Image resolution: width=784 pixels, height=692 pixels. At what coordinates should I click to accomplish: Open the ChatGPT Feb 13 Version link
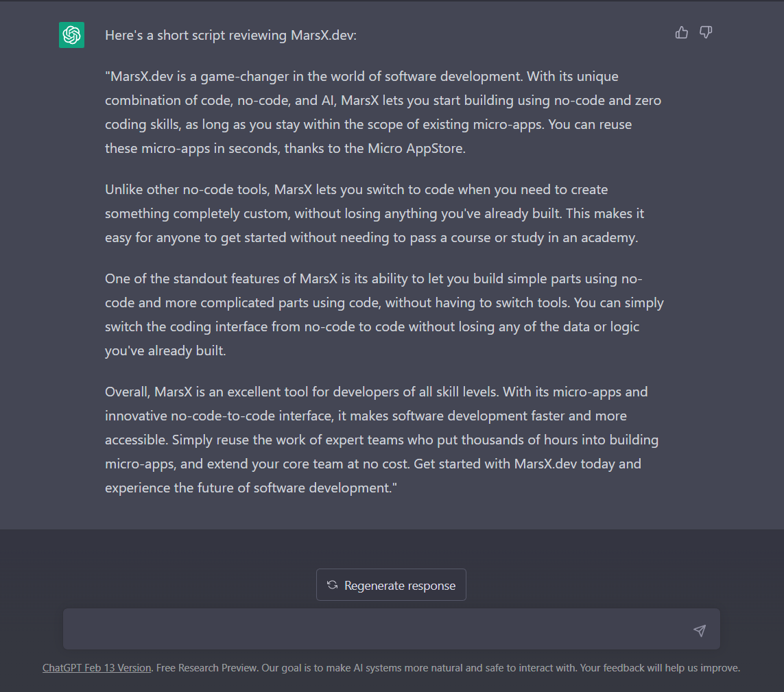click(97, 667)
